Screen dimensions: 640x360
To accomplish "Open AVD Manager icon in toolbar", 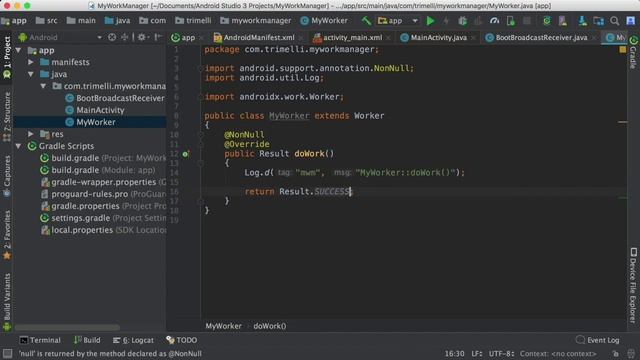I will click(563, 20).
